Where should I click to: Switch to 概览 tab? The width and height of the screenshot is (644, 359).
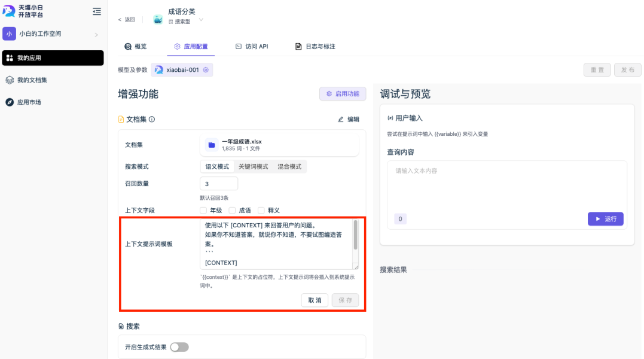coord(136,47)
